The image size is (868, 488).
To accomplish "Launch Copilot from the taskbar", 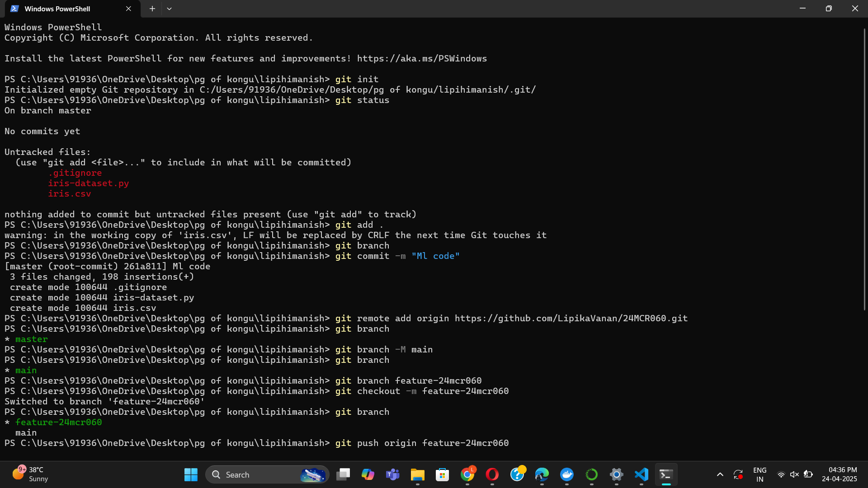I will 368,474.
